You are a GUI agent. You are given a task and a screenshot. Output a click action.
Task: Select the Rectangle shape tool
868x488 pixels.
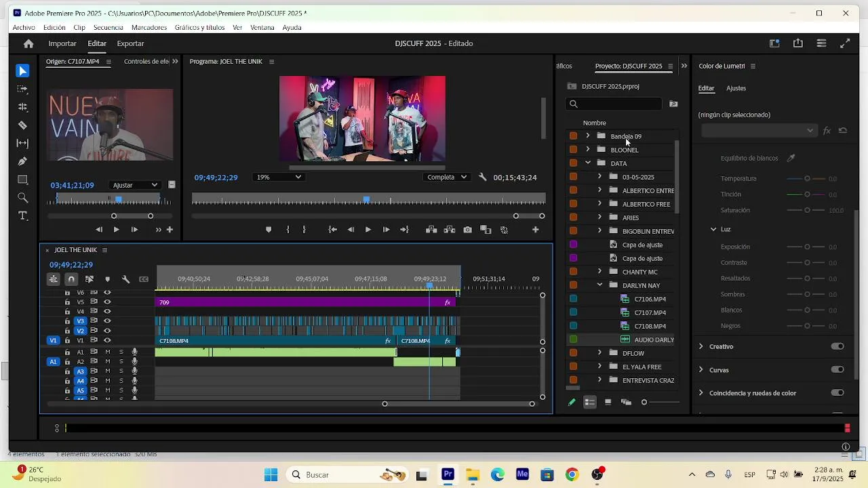(22, 180)
